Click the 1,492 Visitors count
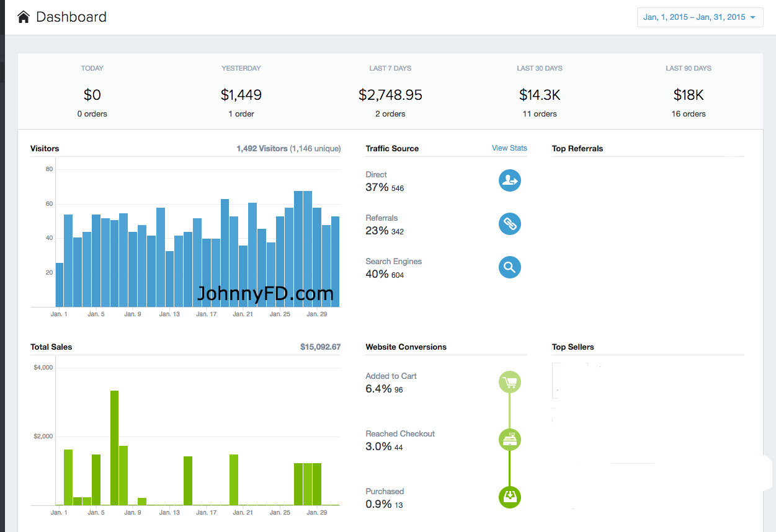 coord(262,148)
